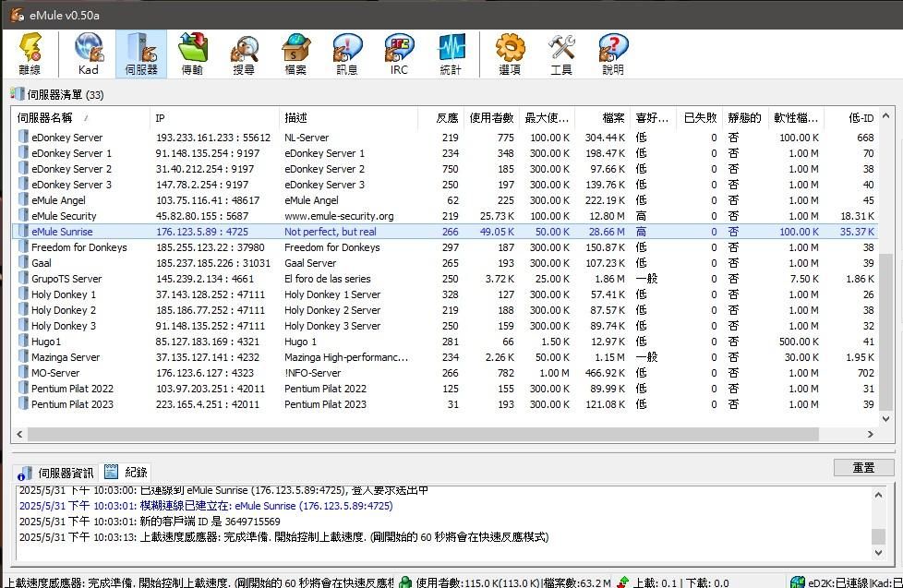Click the eD2K connection status globe icon
Screen dimensions: 903x588
pyautogui.click(x=798, y=582)
